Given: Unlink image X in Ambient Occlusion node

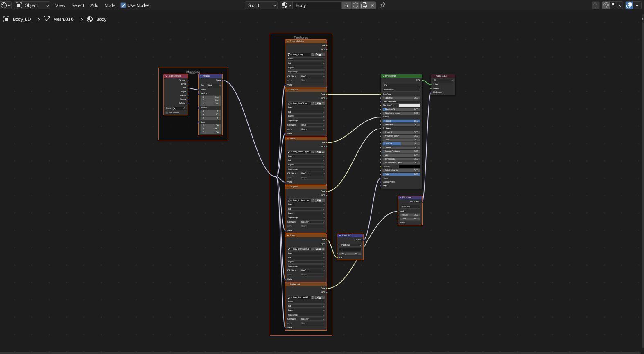Looking at the screenshot, I should tap(323, 54).
